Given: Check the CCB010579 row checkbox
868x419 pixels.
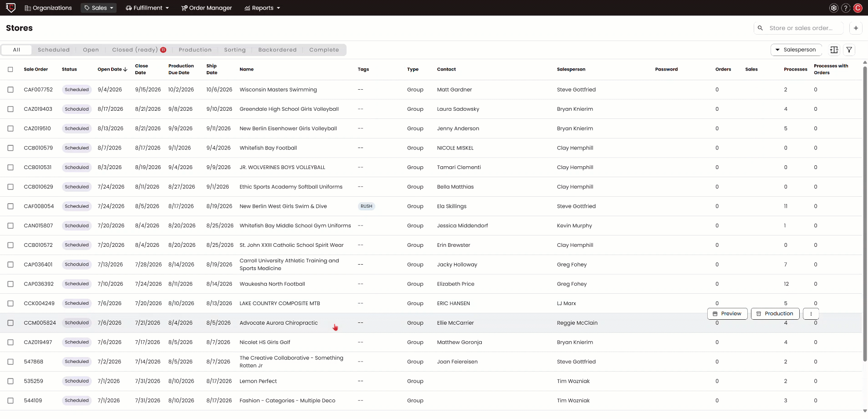Looking at the screenshot, I should click(10, 148).
